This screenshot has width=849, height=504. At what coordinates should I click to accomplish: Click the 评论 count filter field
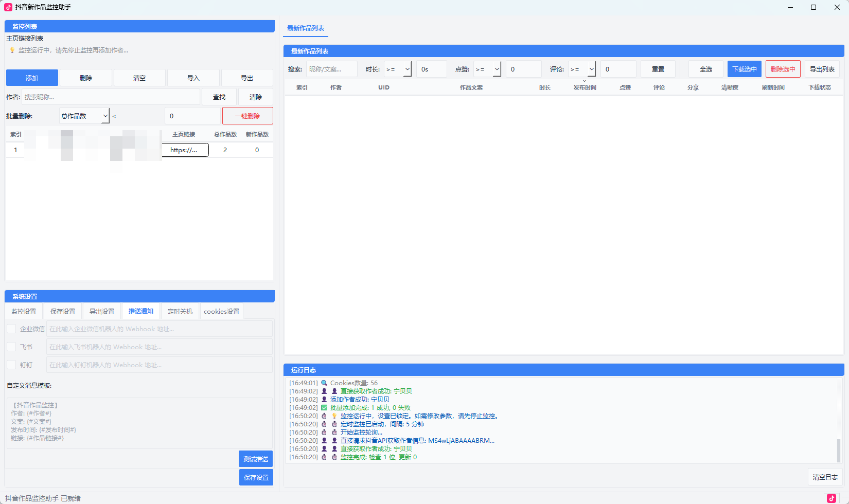pos(618,69)
